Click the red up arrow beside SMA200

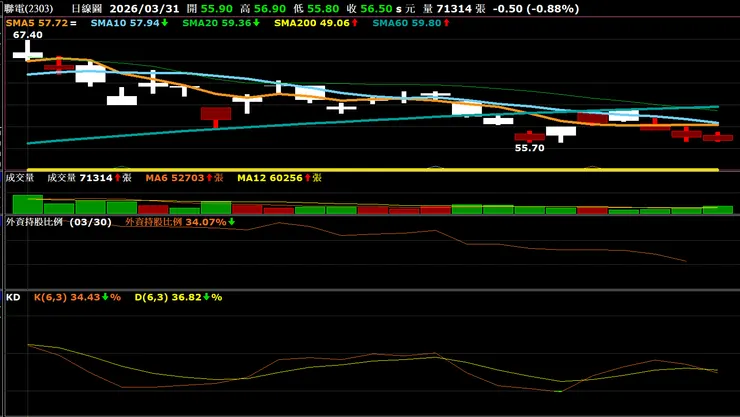[354, 23]
